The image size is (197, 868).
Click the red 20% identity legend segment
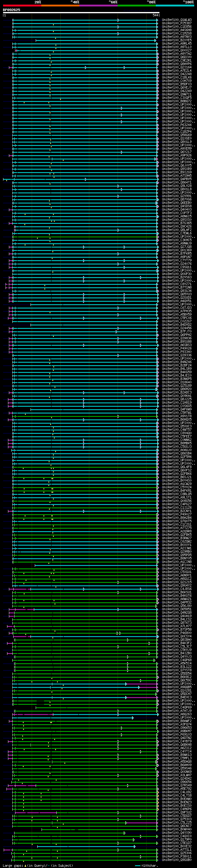coord(22,6)
